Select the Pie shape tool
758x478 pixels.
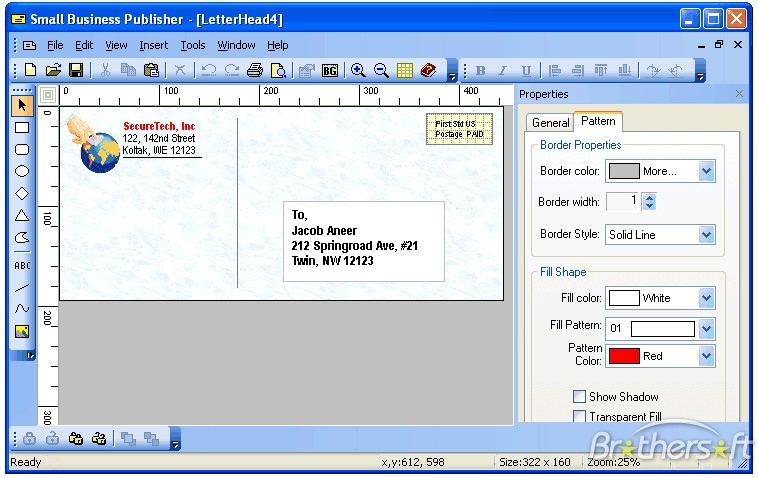click(22, 237)
